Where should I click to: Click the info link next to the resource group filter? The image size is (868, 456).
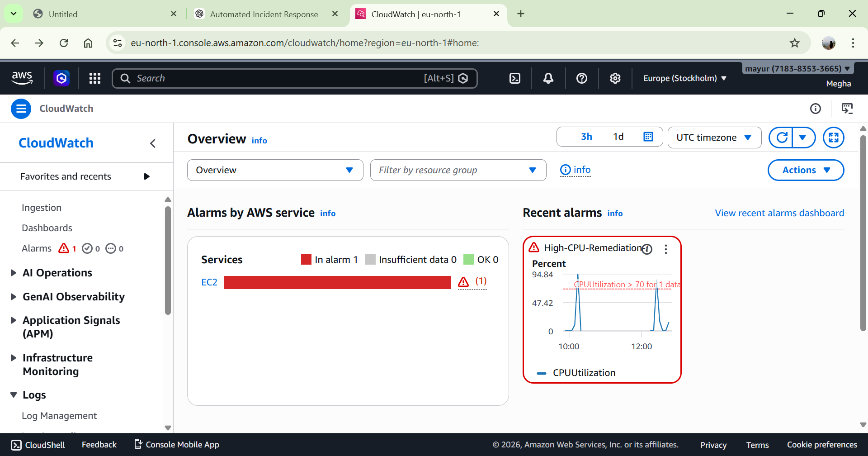[576, 170]
